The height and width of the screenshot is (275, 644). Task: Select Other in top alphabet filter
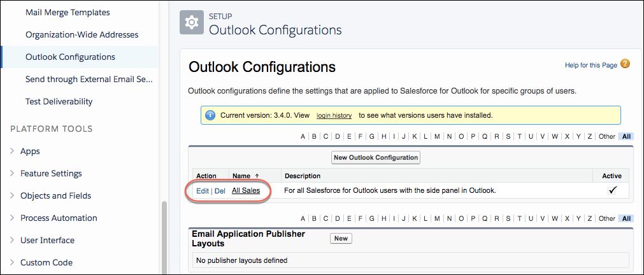point(606,136)
